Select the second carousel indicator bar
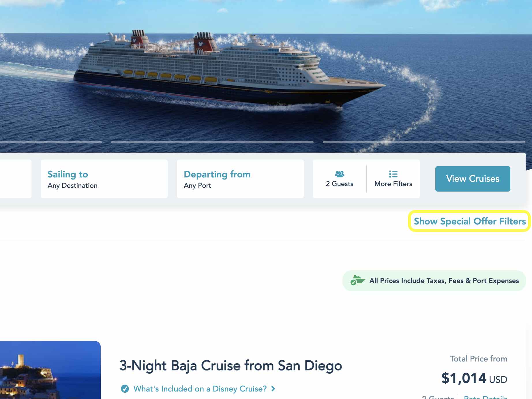Viewport: 532px width, 399px height. pos(213,142)
